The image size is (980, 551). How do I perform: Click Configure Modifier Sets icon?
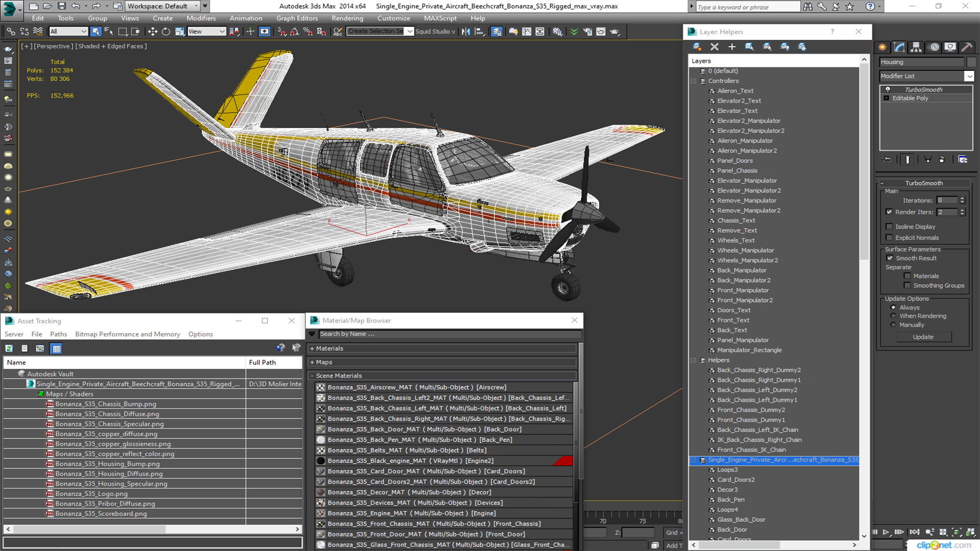(x=963, y=159)
